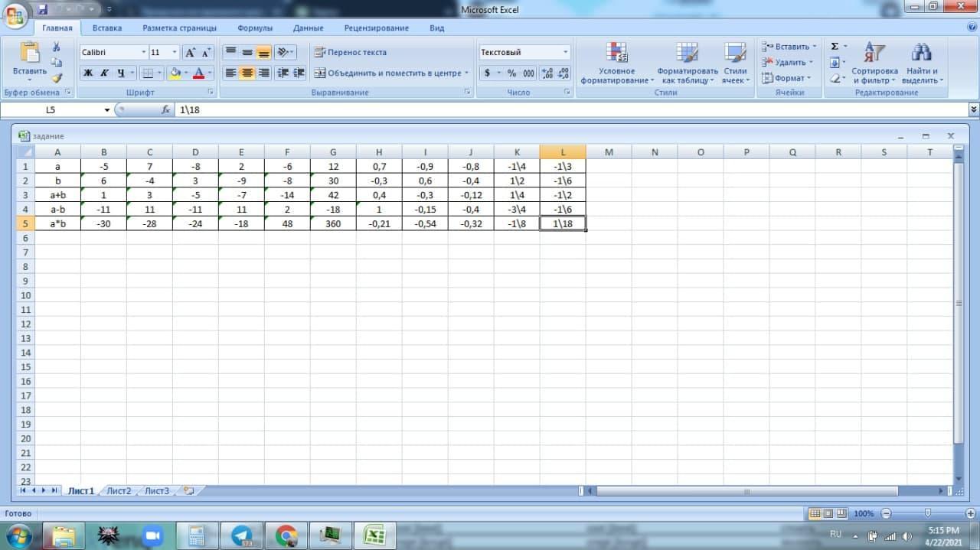This screenshot has width=980, height=550.
Task: Increase decimal places
Action: click(x=547, y=73)
